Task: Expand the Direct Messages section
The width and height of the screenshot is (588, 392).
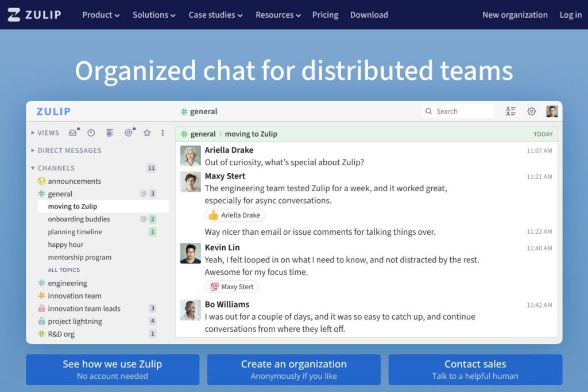Action: click(x=66, y=150)
